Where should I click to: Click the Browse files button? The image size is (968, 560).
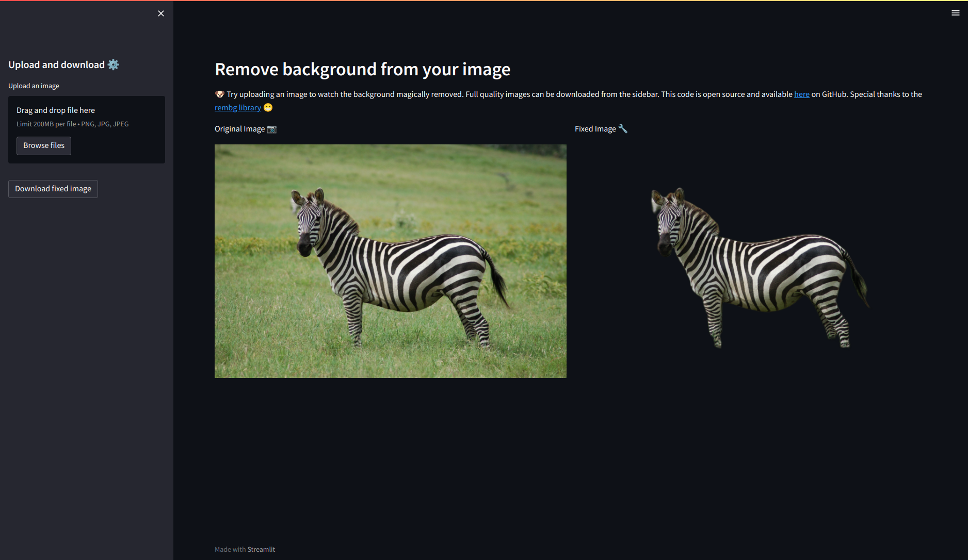click(44, 146)
